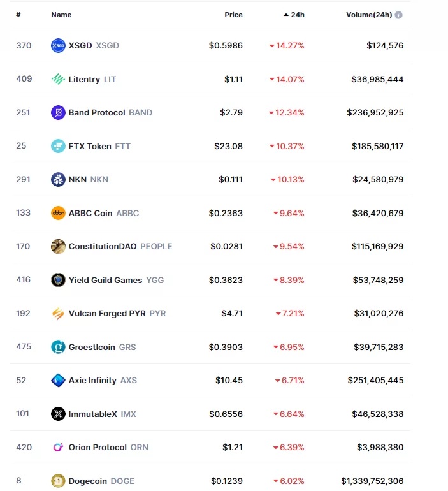Sort by the Name column header
Viewport: 448px width, 491px height.
coord(61,15)
